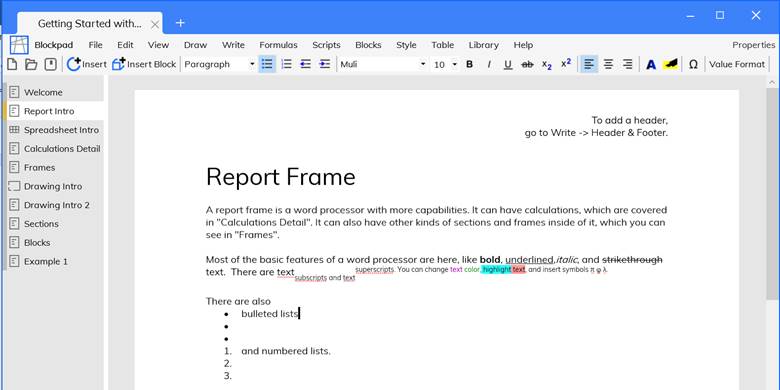The height and width of the screenshot is (390, 780).
Task: Close the Getting Started tab
Action: click(x=155, y=24)
